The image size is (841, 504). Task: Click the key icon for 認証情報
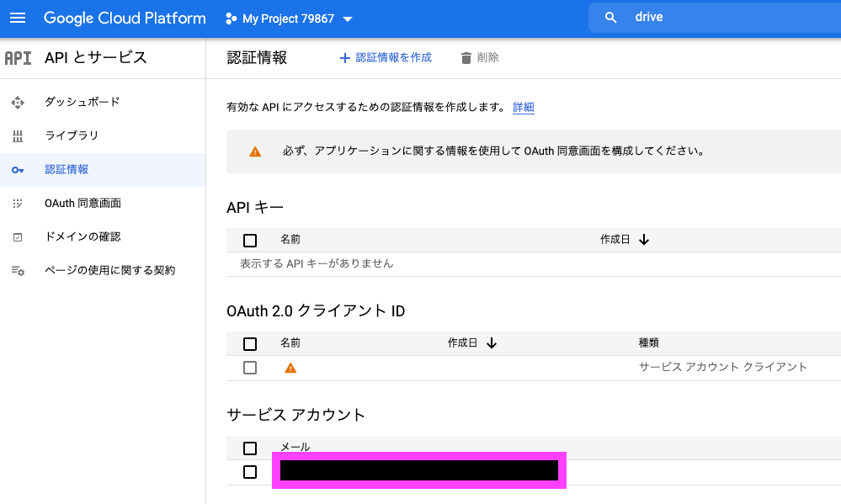18,170
